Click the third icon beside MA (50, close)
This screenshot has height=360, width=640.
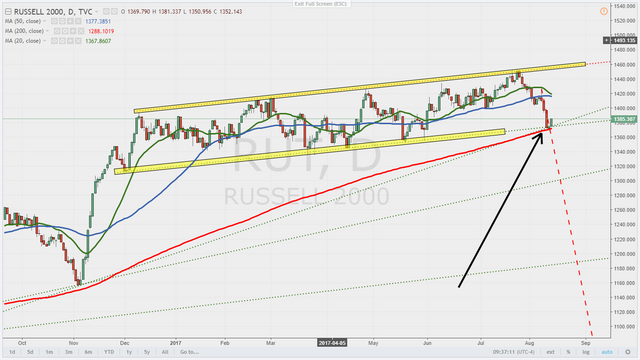(70, 21)
